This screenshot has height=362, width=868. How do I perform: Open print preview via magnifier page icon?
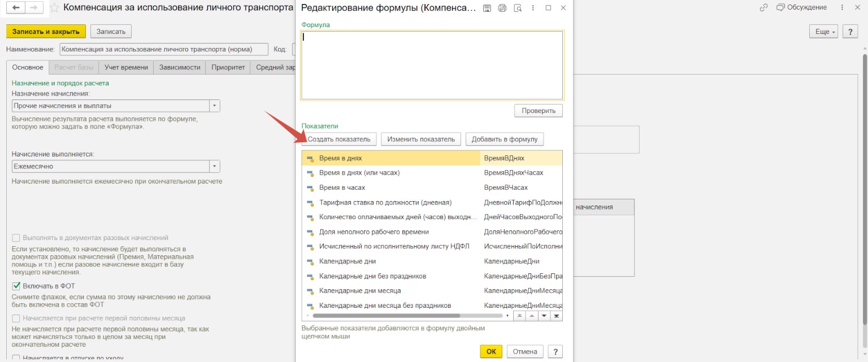(518, 8)
